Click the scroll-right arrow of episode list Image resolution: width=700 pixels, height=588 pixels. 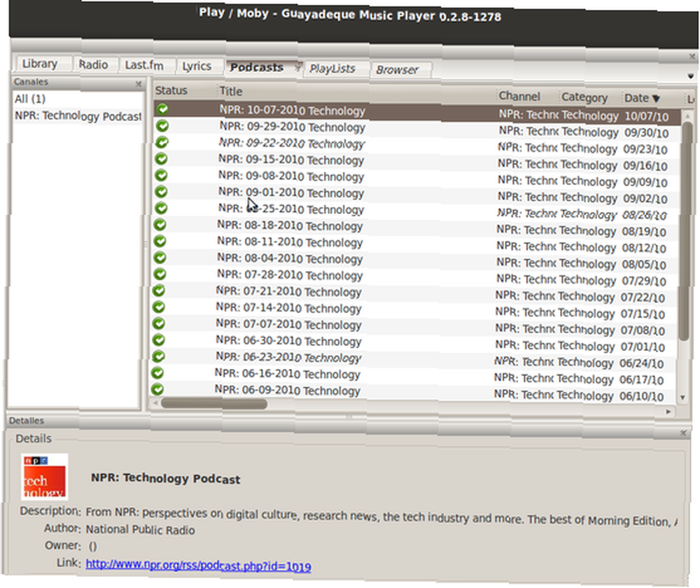pyautogui.click(x=668, y=412)
